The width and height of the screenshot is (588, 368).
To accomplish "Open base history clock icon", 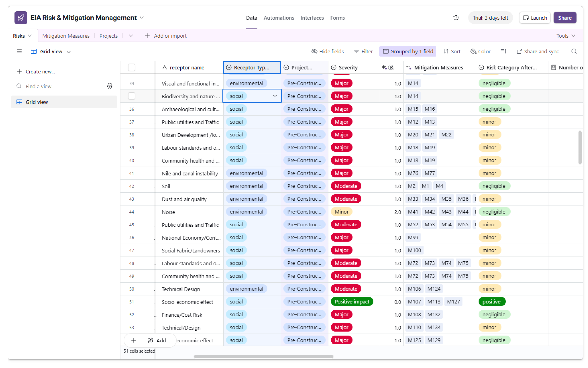I will point(456,18).
